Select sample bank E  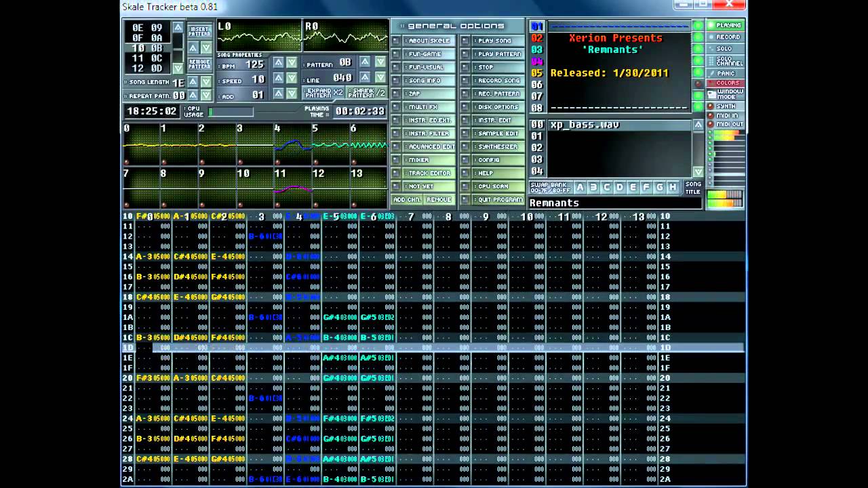pos(633,187)
